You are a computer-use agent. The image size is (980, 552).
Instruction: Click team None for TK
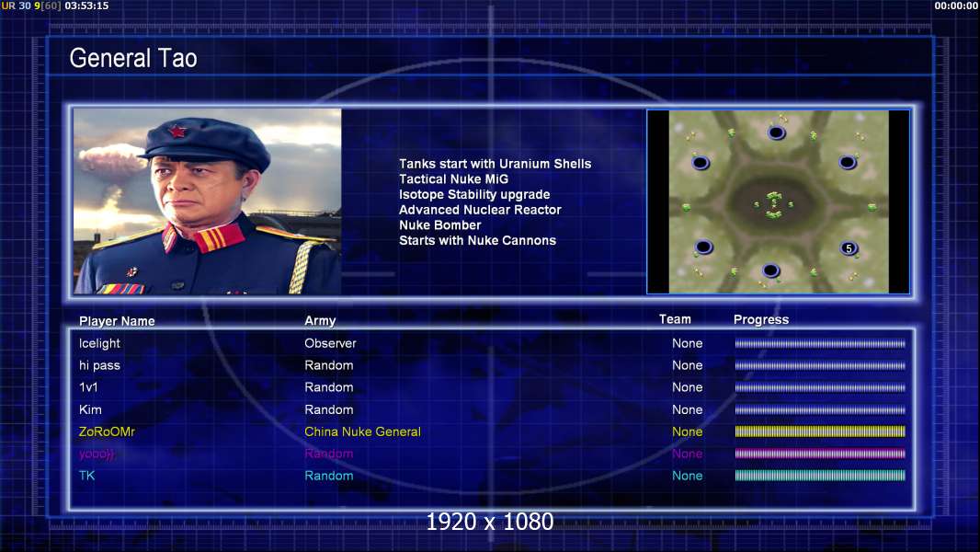tap(688, 476)
